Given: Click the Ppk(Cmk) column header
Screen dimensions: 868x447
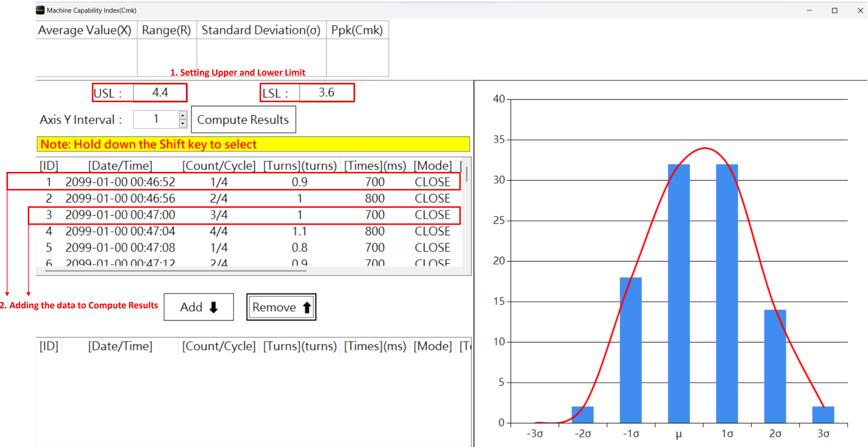Looking at the screenshot, I should (357, 30).
